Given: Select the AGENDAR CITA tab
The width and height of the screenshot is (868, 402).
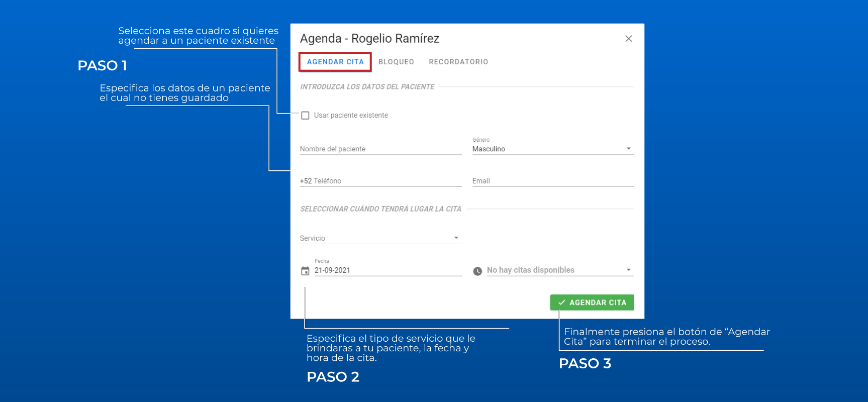Looking at the screenshot, I should (x=335, y=62).
